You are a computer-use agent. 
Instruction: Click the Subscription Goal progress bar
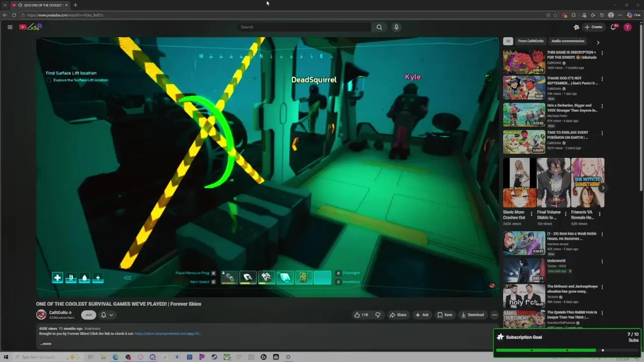(x=567, y=350)
